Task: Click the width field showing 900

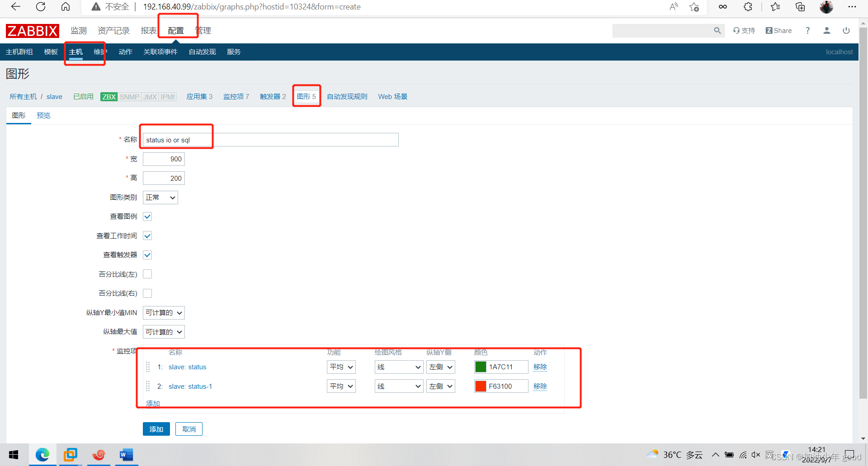Action: (164, 159)
